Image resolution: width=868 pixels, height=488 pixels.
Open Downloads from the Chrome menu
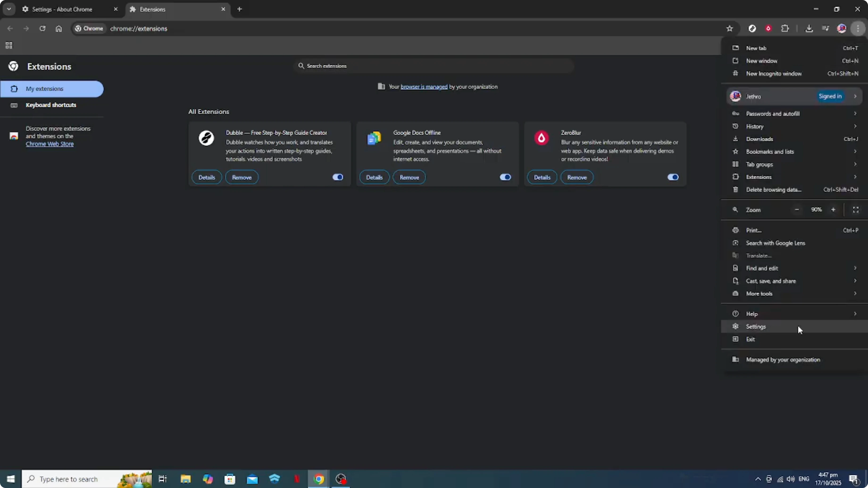[x=795, y=139]
